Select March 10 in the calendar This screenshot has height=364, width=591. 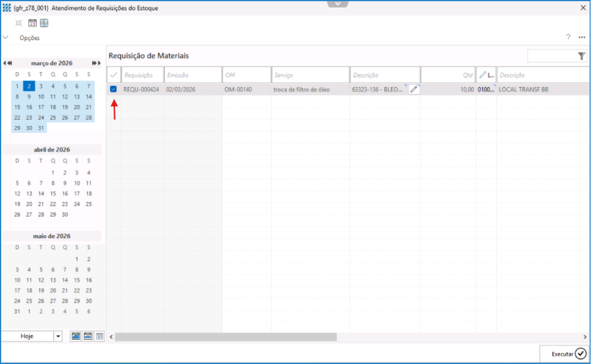tap(41, 97)
